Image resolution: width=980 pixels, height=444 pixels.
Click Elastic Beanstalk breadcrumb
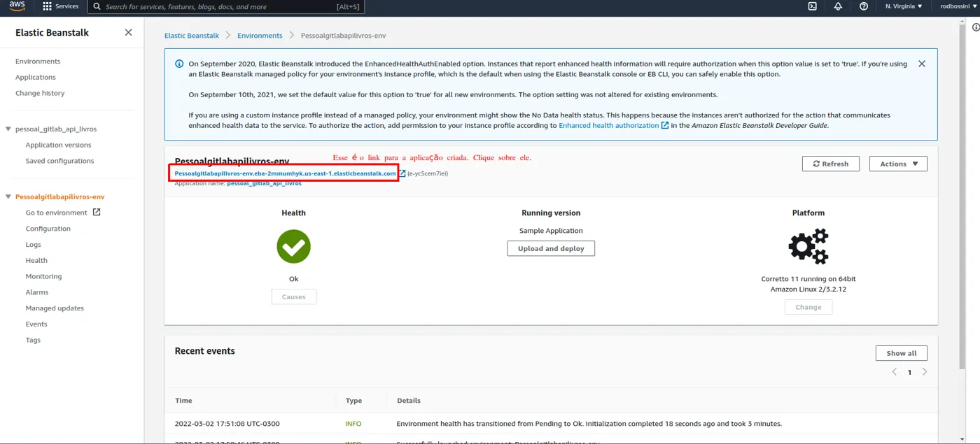pyautogui.click(x=192, y=36)
